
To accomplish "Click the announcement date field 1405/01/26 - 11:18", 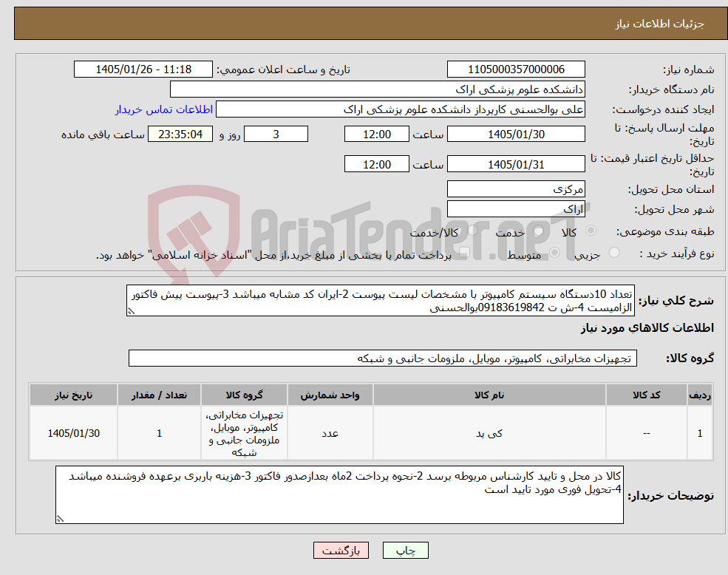I will click(x=143, y=69).
